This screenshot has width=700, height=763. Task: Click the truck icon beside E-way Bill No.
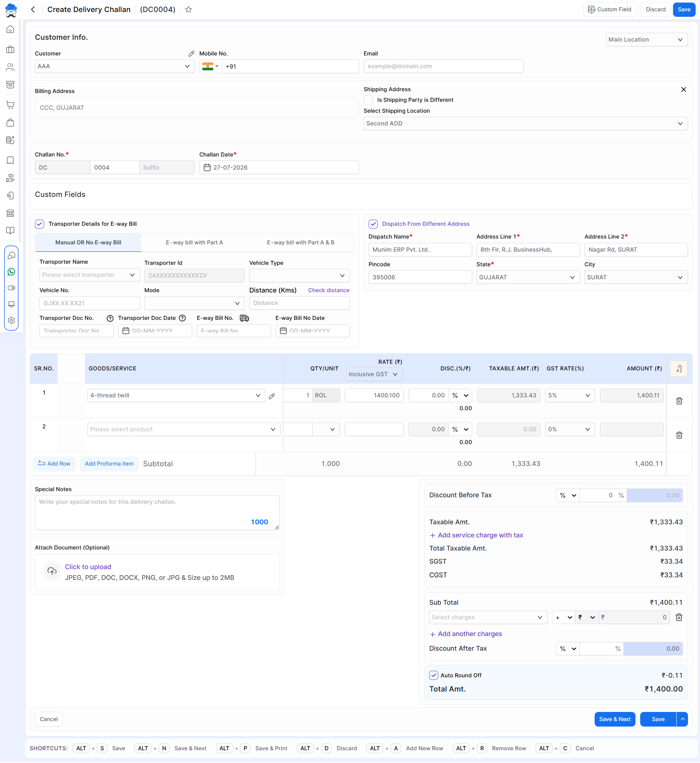[x=244, y=318]
